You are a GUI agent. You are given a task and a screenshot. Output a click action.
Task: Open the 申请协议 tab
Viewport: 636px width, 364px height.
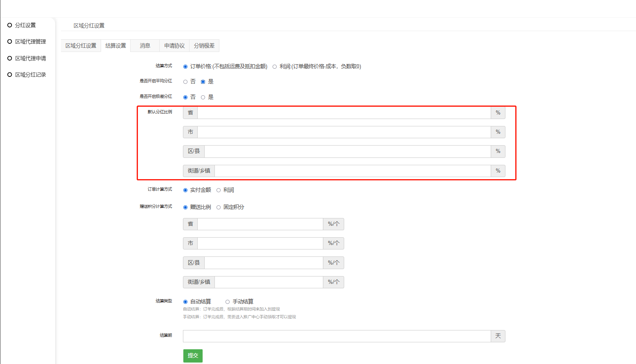tap(174, 46)
